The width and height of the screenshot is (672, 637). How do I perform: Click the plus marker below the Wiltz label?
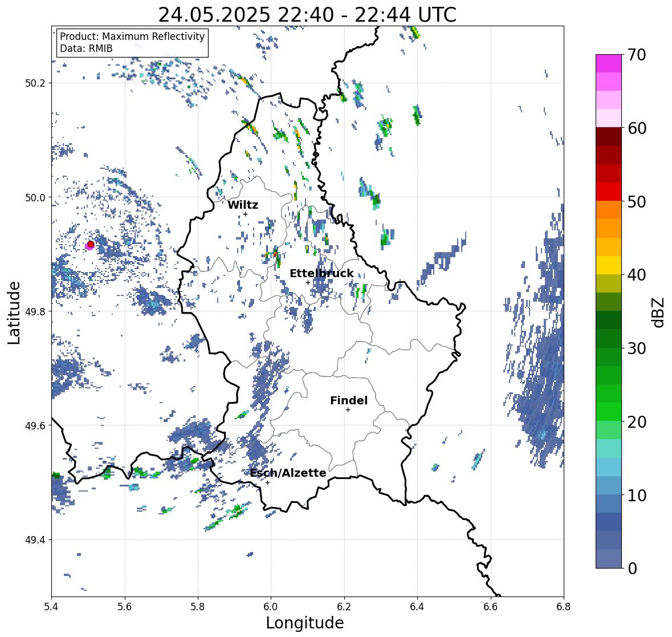click(245, 214)
